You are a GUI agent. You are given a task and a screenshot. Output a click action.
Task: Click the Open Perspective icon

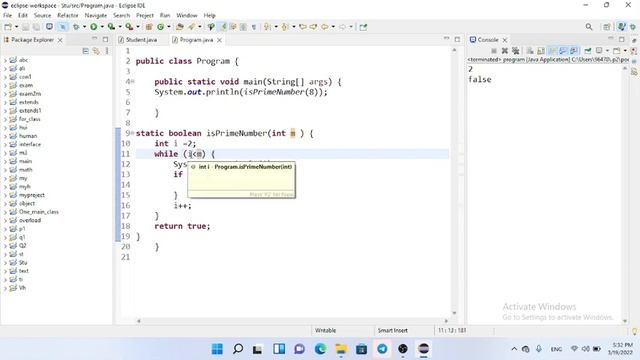coord(607,27)
